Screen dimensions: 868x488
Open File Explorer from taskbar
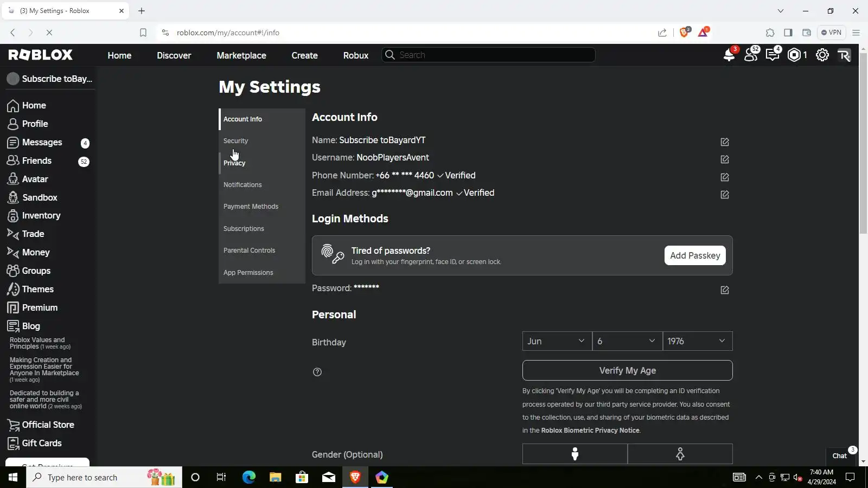point(275,477)
